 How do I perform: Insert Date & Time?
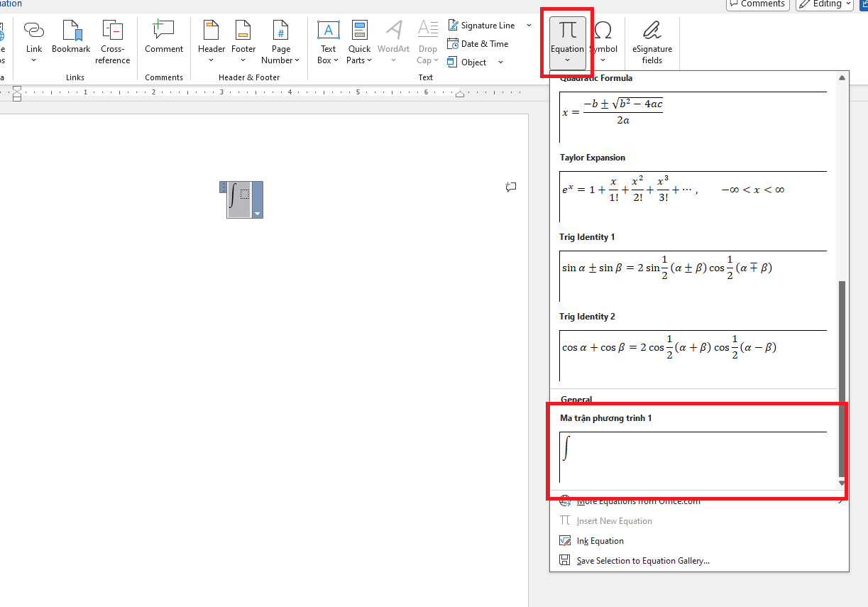coord(478,44)
